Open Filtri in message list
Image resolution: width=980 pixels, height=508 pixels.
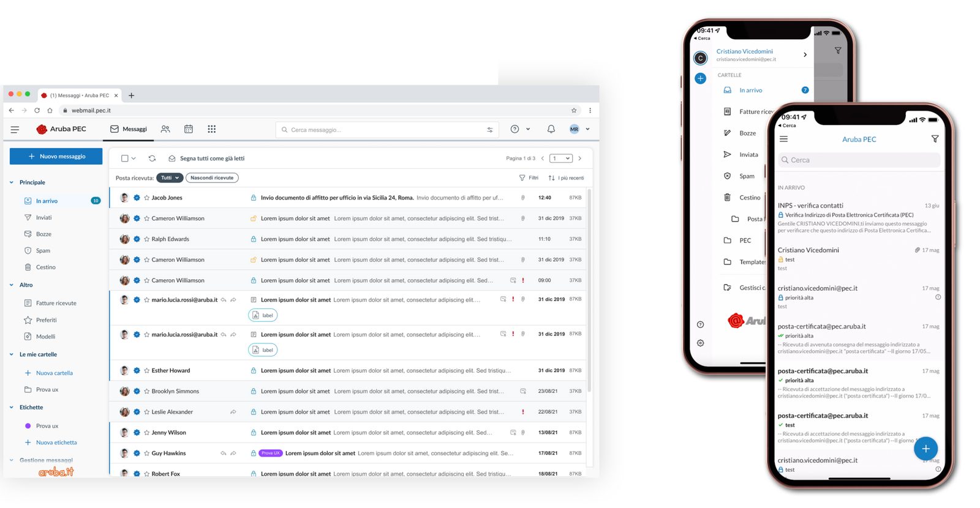point(529,178)
